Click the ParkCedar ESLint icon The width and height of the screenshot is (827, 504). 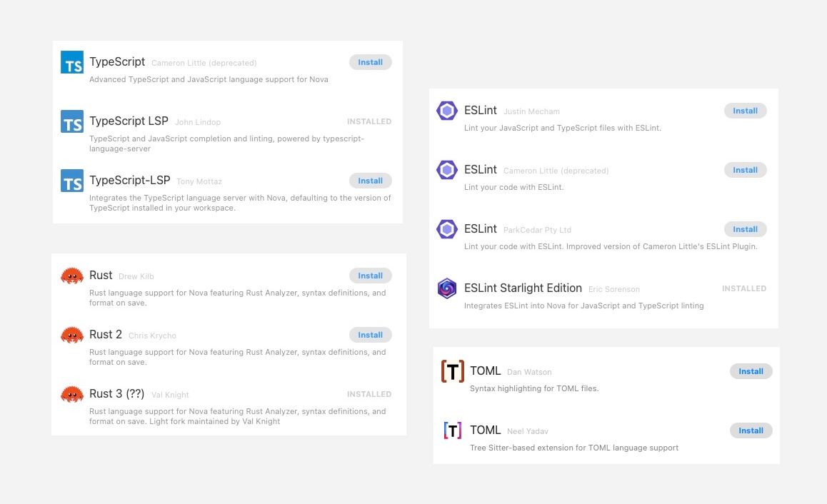pyautogui.click(x=447, y=230)
